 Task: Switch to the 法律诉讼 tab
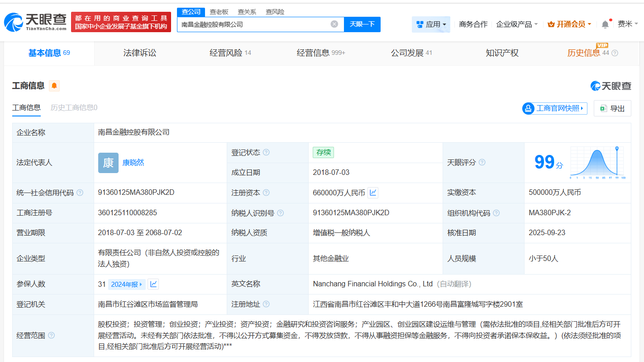[x=140, y=53]
